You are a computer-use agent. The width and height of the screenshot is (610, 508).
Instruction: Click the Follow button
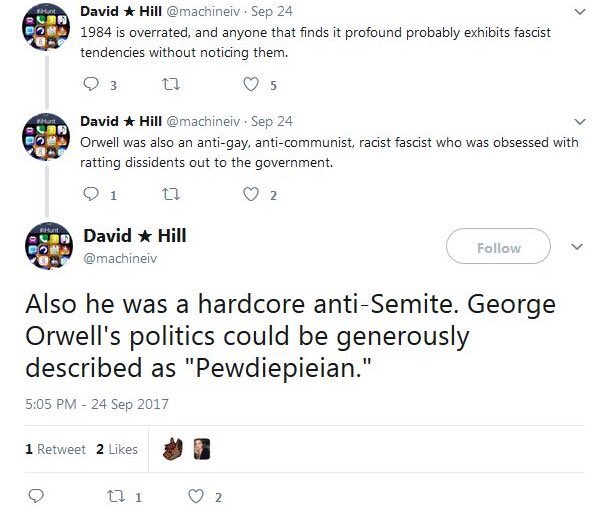(x=498, y=247)
